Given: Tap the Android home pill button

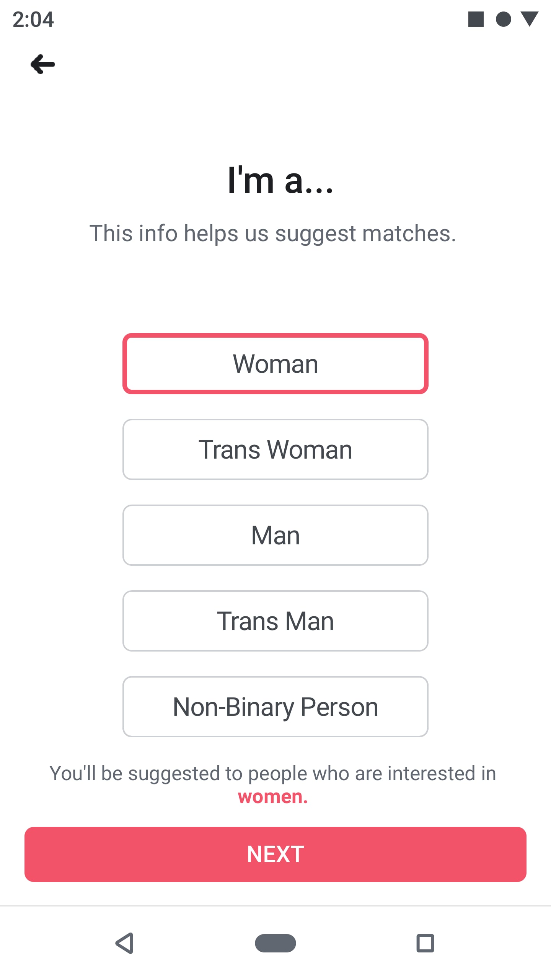Looking at the screenshot, I should [275, 943].
